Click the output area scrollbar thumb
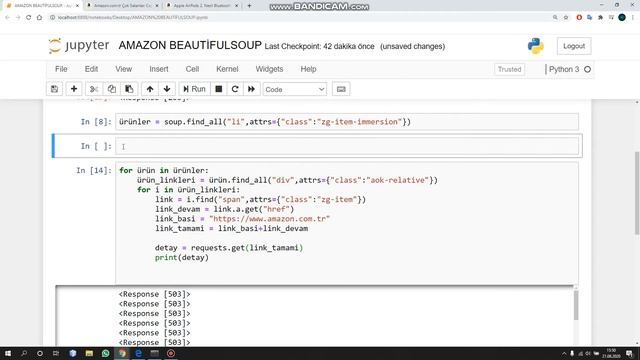This screenshot has height=360, width=640. pos(576,305)
